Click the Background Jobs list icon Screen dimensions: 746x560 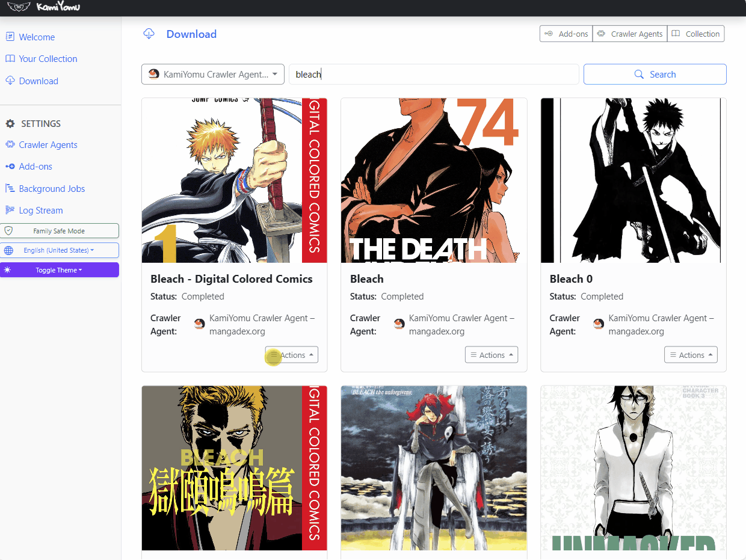click(10, 189)
